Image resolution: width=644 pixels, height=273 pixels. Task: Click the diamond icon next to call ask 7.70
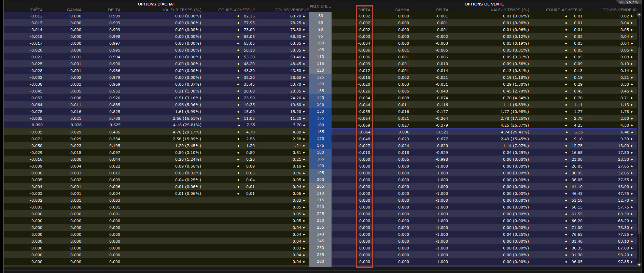pos(304,125)
